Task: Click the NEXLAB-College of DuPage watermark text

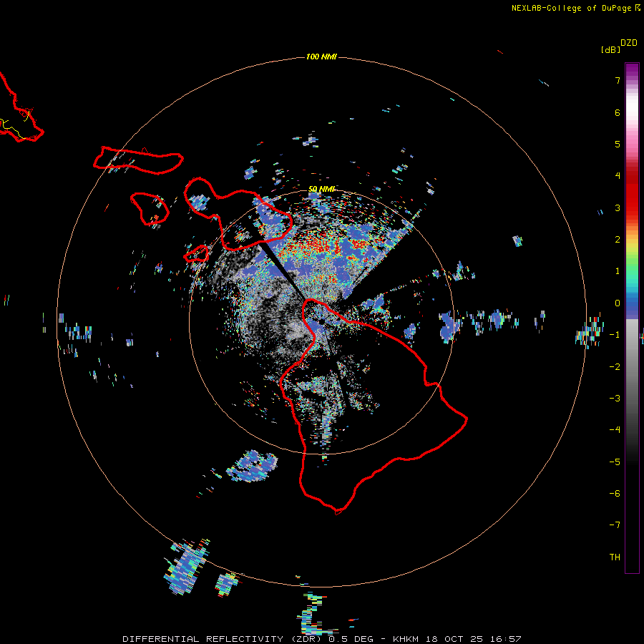Action: [x=575, y=8]
